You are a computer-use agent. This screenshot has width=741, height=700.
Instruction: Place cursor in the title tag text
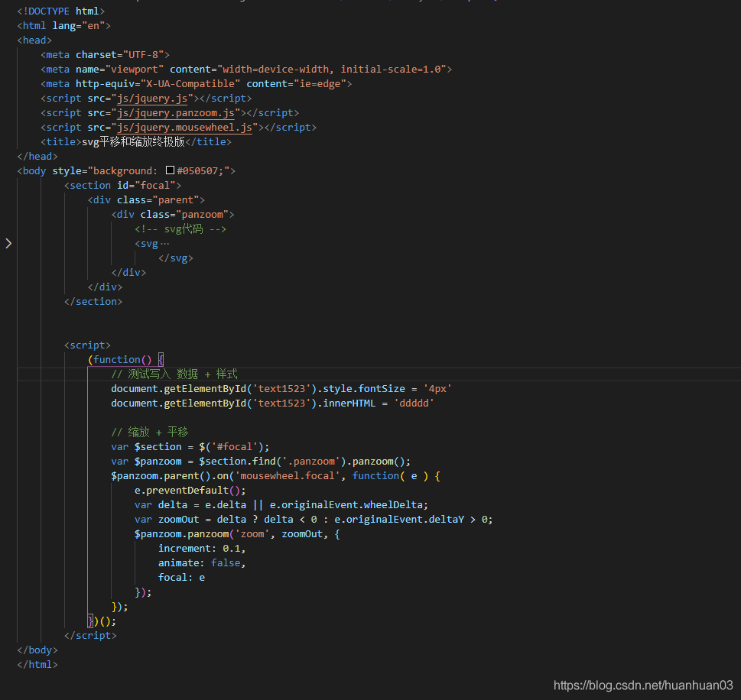(x=133, y=141)
